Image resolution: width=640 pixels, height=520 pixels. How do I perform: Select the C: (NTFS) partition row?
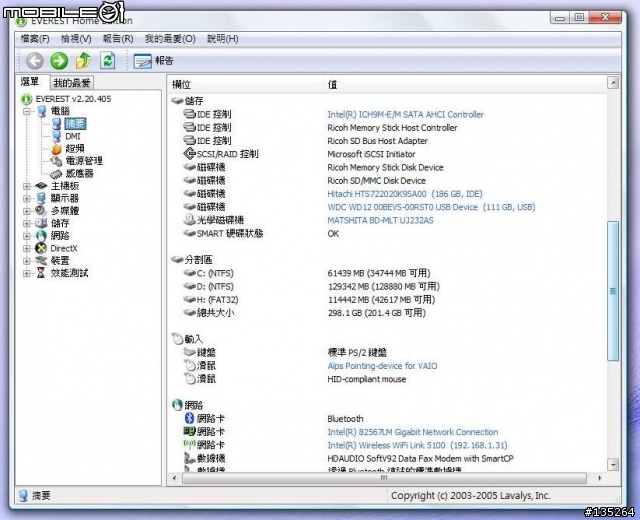(307, 273)
